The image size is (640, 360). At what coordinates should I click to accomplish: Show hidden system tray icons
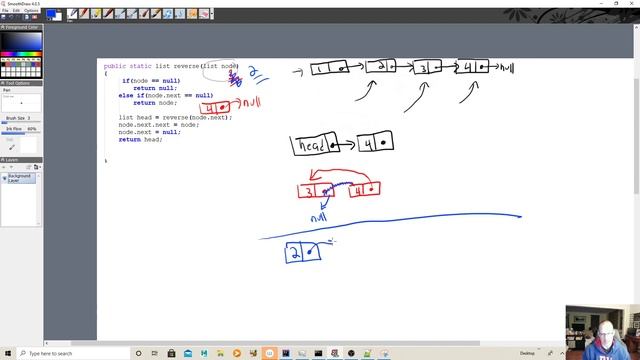click(x=562, y=353)
